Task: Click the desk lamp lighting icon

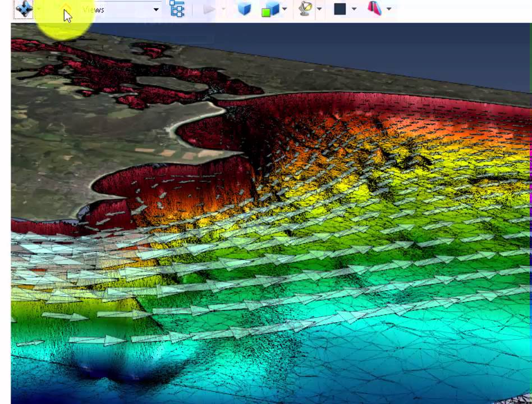Action: [305, 8]
